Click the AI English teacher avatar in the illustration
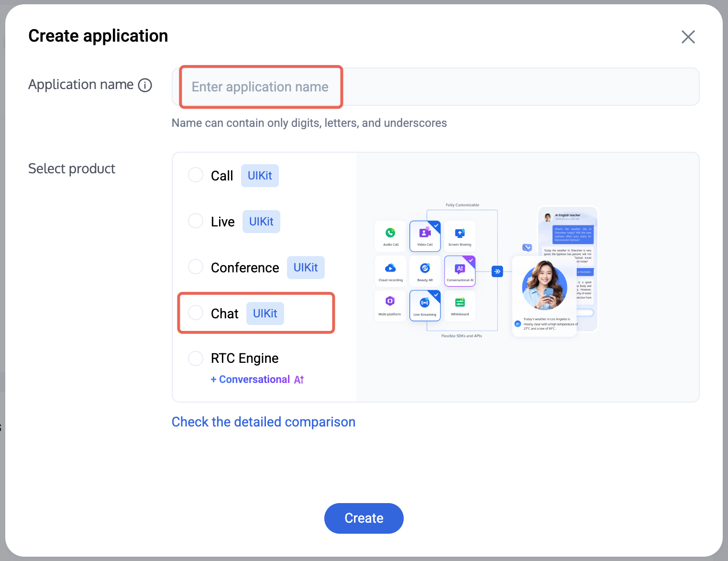Screen dimensions: 728x561 click(548, 217)
